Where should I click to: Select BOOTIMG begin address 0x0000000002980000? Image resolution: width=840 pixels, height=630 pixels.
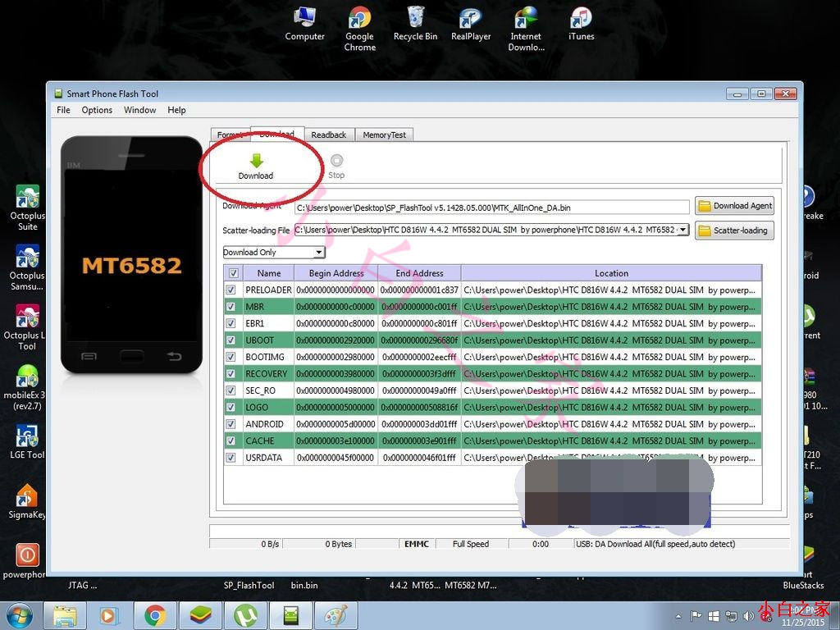pos(336,357)
